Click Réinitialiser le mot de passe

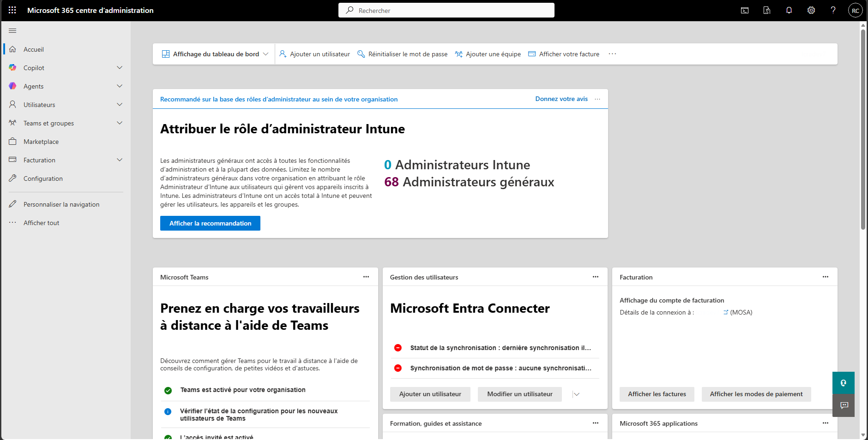[403, 54]
